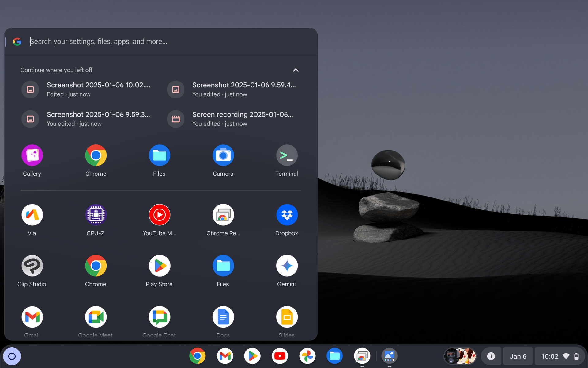The height and width of the screenshot is (368, 588).
Task: Open Gmail from the shelf
Action: pyautogui.click(x=225, y=356)
